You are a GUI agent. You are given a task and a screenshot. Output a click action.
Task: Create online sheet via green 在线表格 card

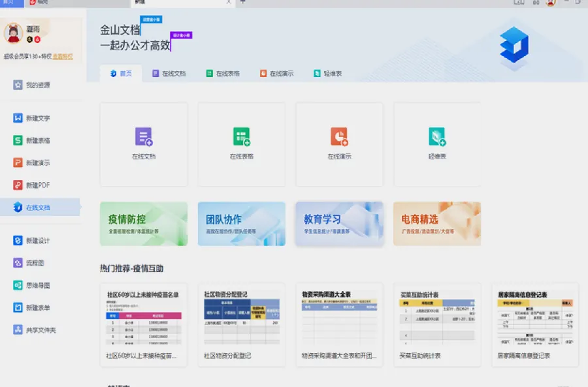pos(242,144)
